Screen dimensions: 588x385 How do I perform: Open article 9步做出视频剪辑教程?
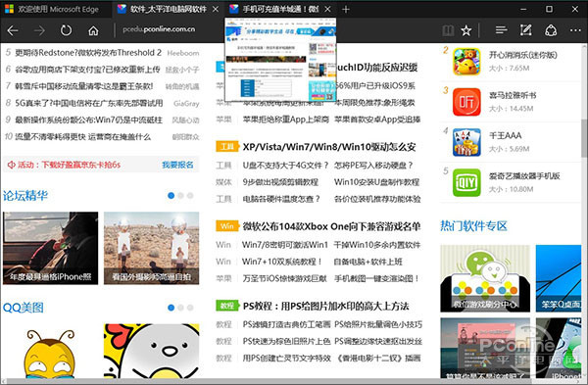pyautogui.click(x=280, y=182)
